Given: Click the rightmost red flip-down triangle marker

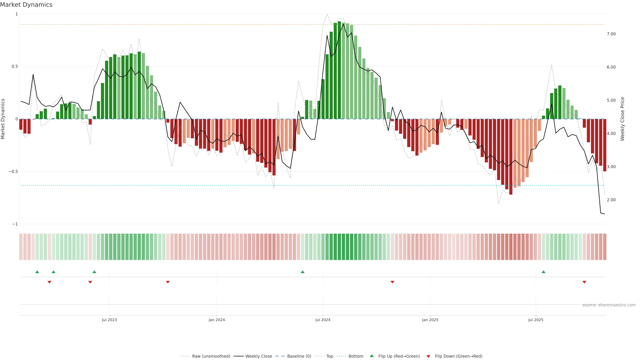Looking at the screenshot, I should pyautogui.click(x=584, y=282).
